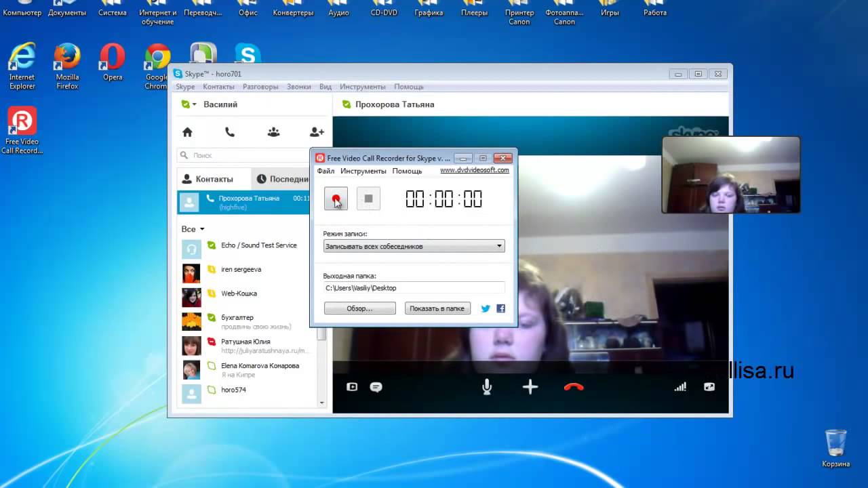The width and height of the screenshot is (868, 488).
Task: Open the Компьютер desktop folder
Action: 22,9
